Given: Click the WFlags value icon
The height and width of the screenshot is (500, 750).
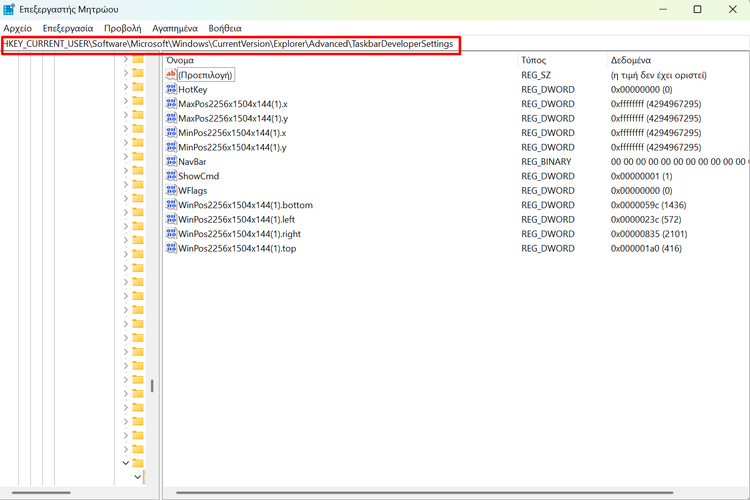Looking at the screenshot, I should click(171, 190).
